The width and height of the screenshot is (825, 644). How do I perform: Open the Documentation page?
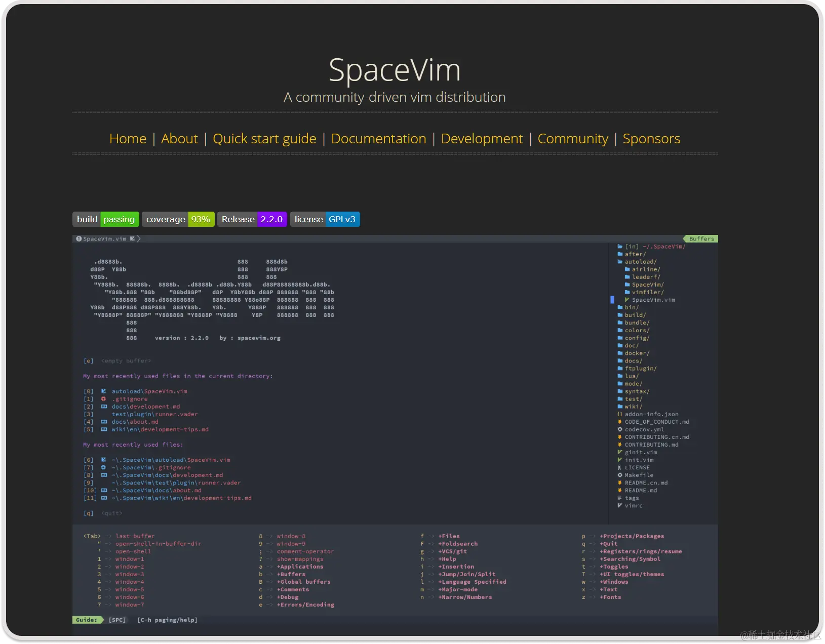[378, 139]
